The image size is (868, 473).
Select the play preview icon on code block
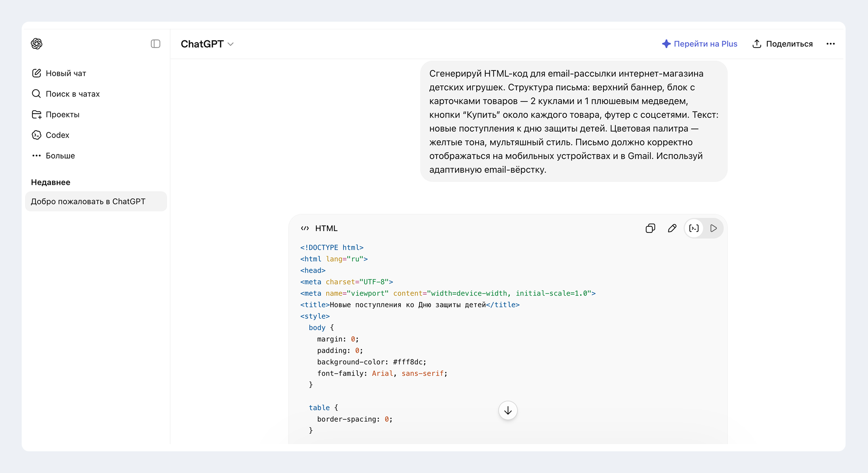click(x=714, y=228)
